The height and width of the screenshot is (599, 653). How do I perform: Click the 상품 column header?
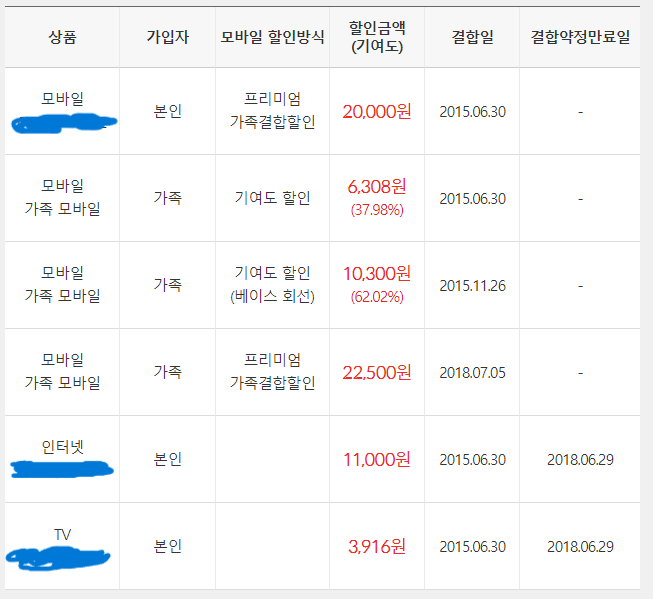tap(62, 37)
